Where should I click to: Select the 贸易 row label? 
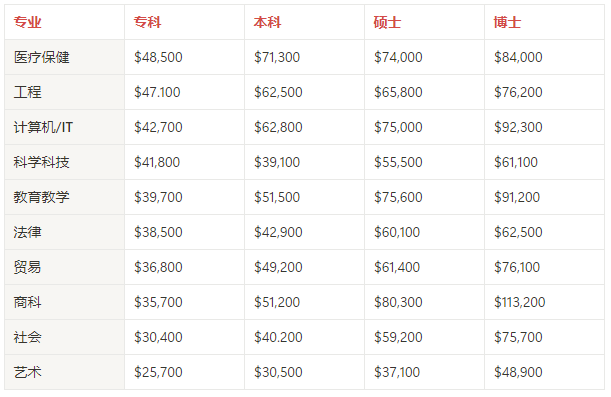pyautogui.click(x=27, y=267)
